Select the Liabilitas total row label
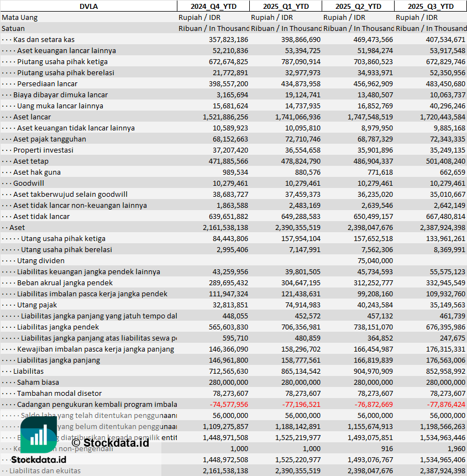The height and width of the screenshot is (476, 467). pyautogui.click(x=28, y=372)
